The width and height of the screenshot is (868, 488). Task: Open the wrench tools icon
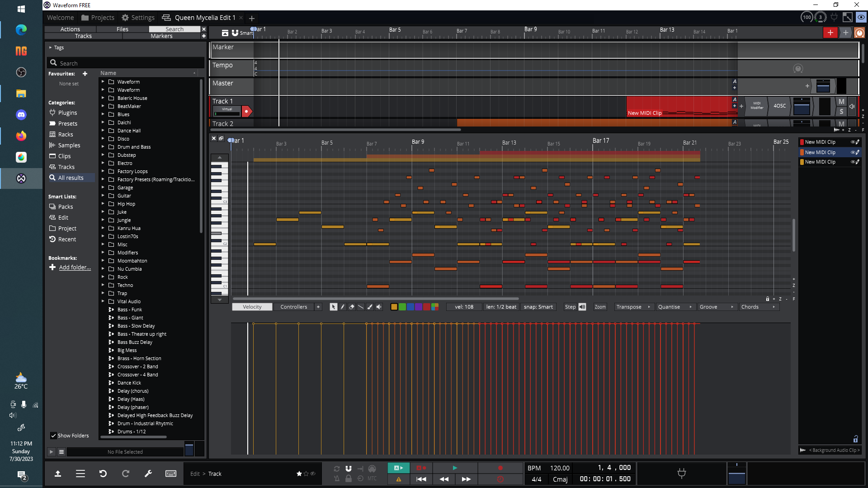coord(148,474)
